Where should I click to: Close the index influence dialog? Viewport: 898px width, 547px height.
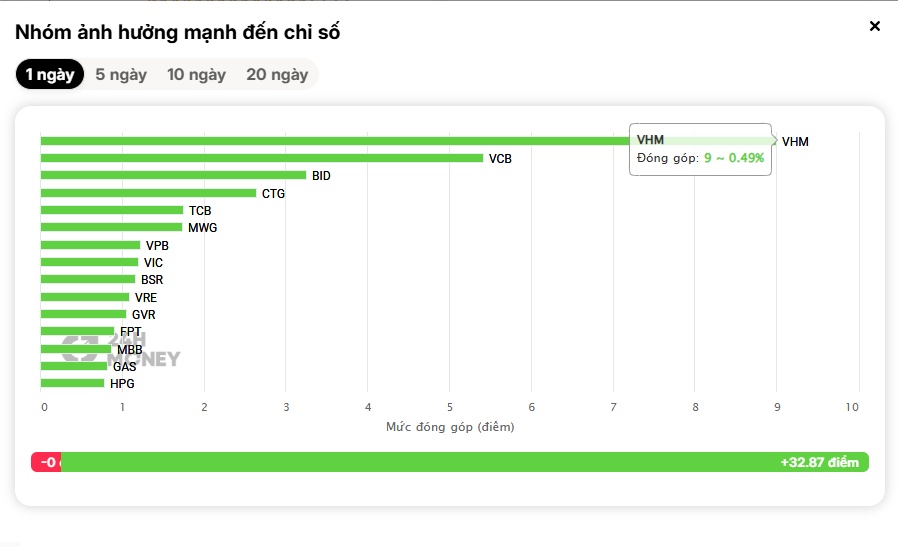click(875, 26)
